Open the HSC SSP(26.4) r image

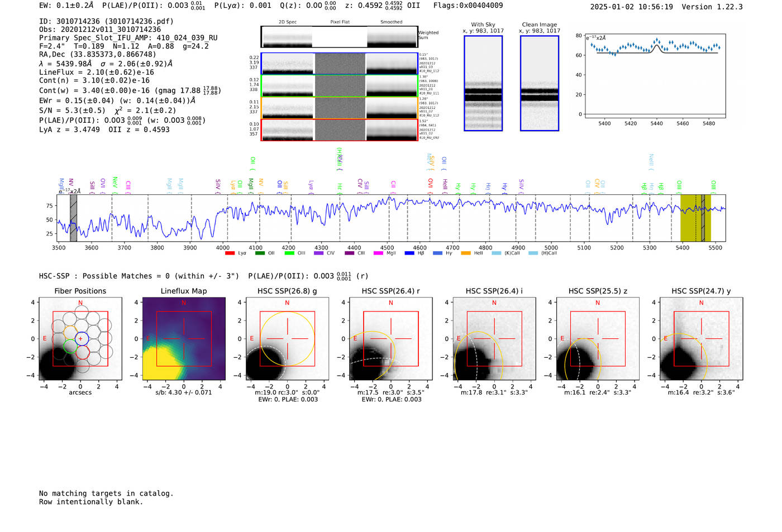pyautogui.click(x=390, y=339)
